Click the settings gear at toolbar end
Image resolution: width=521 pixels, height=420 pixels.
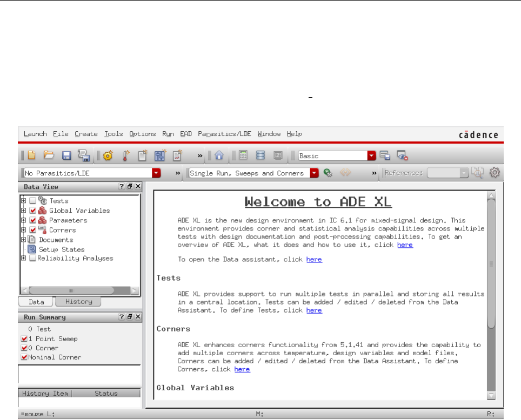click(495, 172)
